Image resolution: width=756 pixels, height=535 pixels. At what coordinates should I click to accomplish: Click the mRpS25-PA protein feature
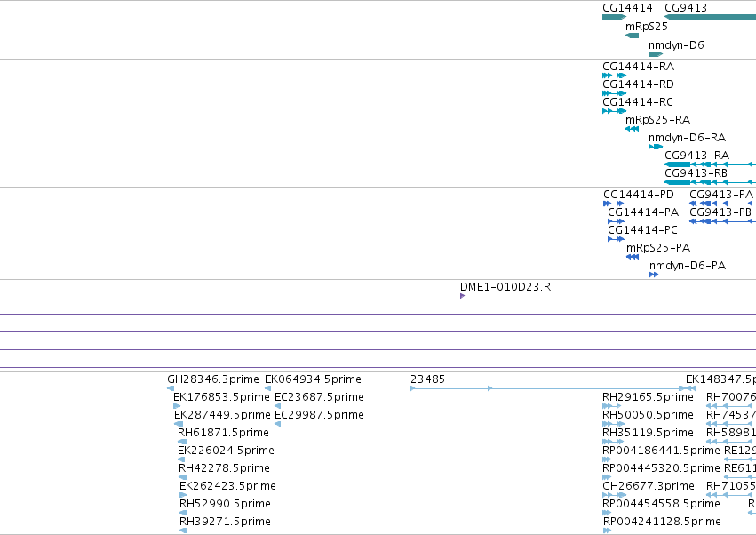633,258
